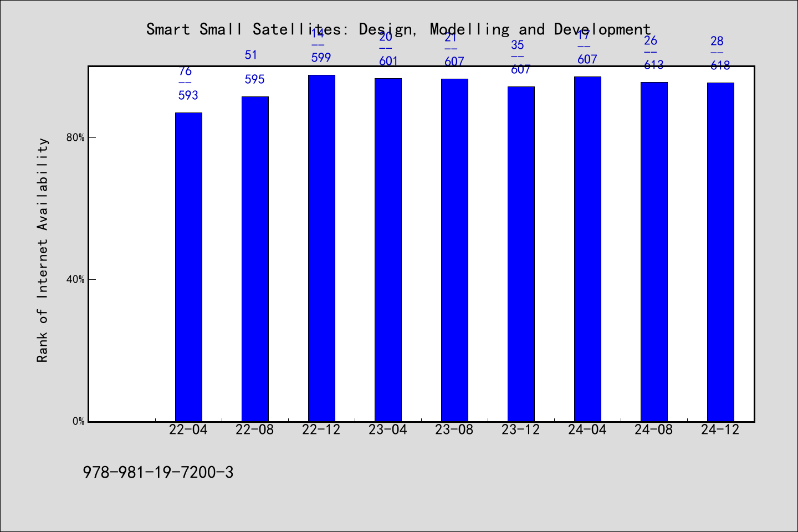
Task: Select the blue bar for 22-04
Action: click(188, 267)
